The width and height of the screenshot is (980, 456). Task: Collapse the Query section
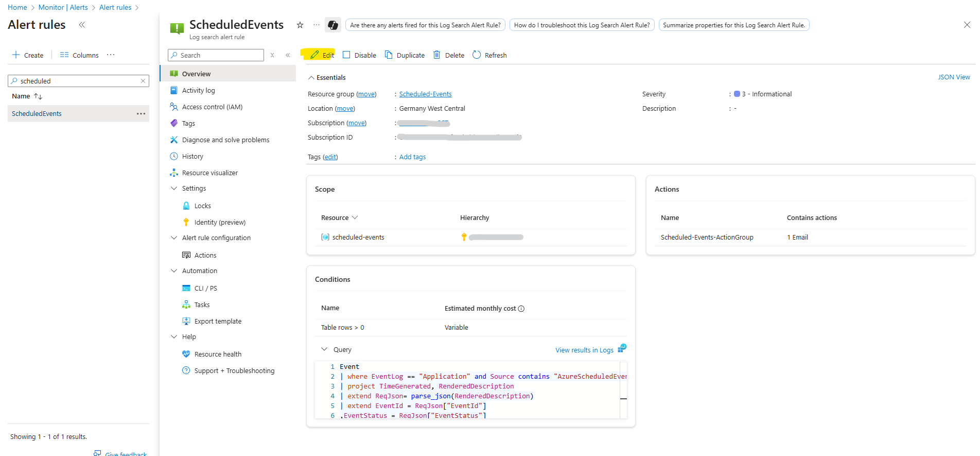coord(324,349)
